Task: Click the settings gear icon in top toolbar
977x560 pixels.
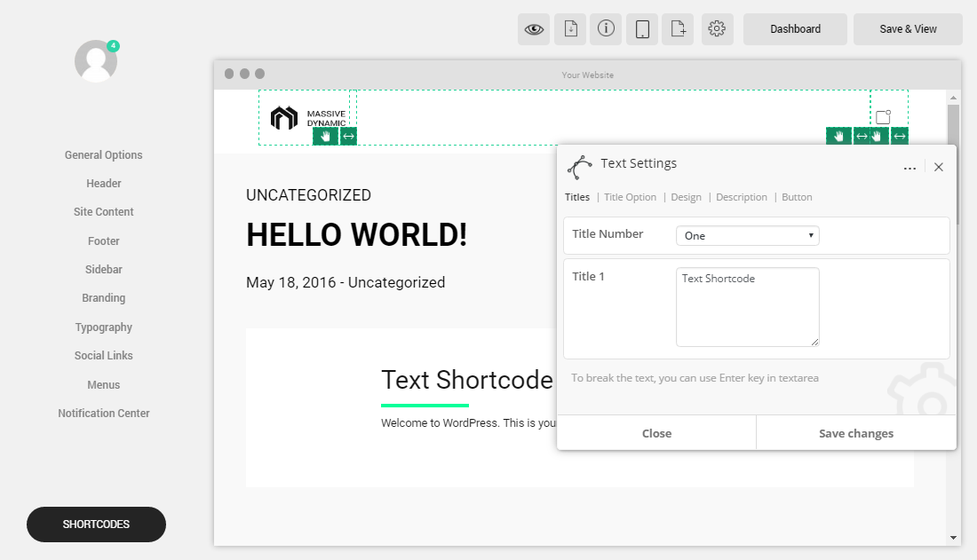Action: pos(718,28)
